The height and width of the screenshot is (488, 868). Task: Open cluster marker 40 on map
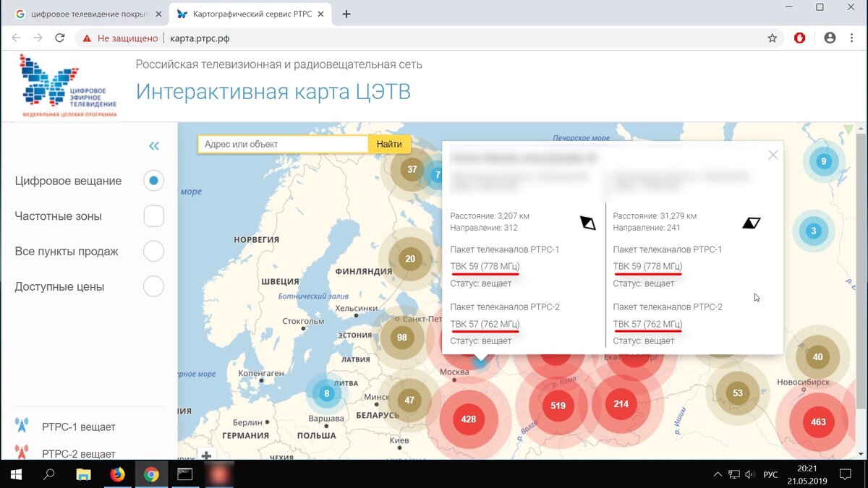(817, 356)
